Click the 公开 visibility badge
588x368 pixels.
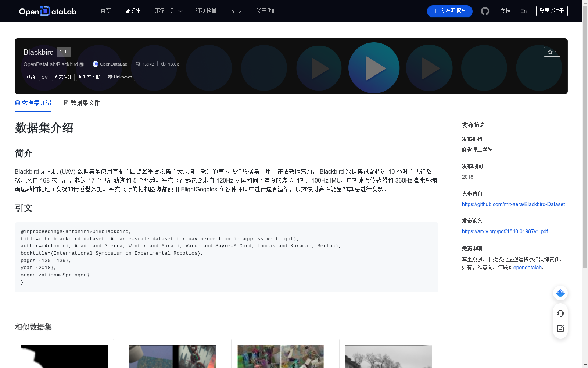click(x=64, y=52)
